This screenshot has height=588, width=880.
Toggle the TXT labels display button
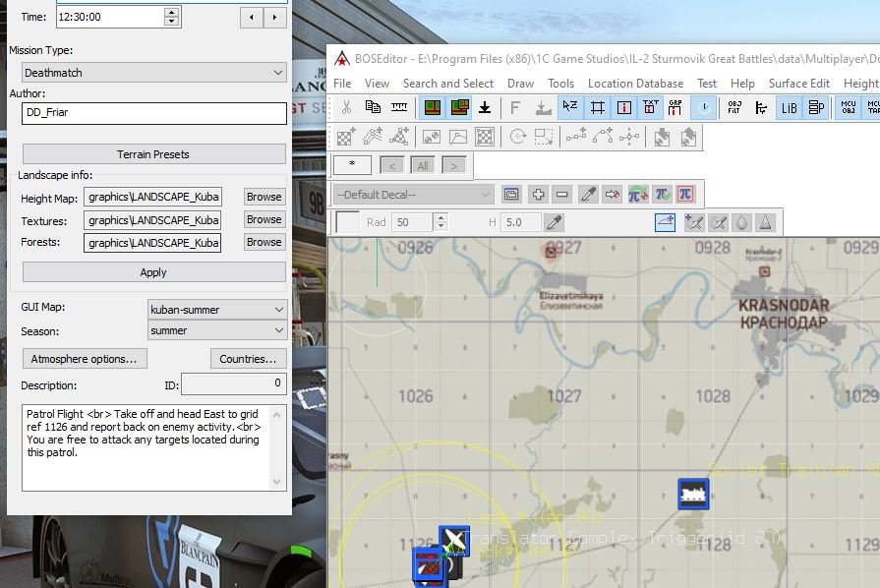[x=650, y=107]
